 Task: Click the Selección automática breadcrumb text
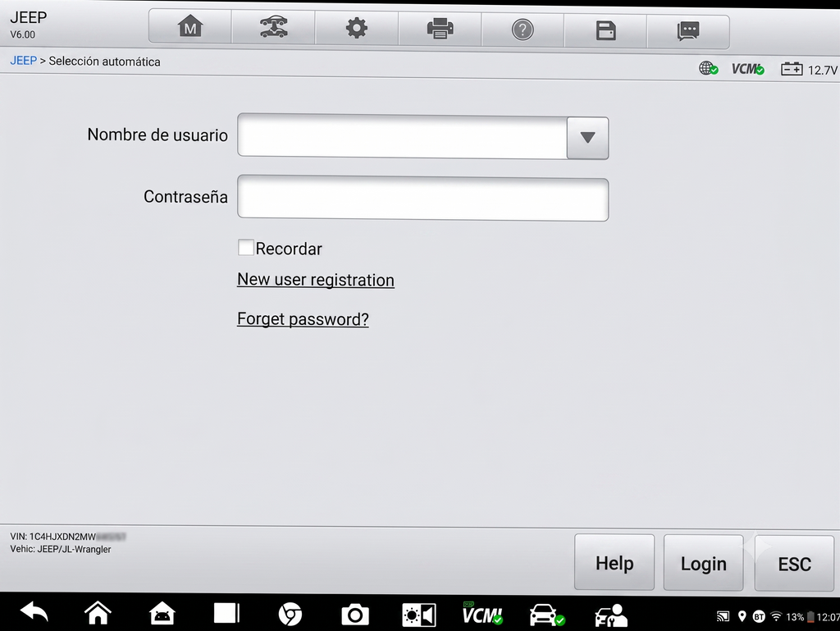pyautogui.click(x=104, y=62)
